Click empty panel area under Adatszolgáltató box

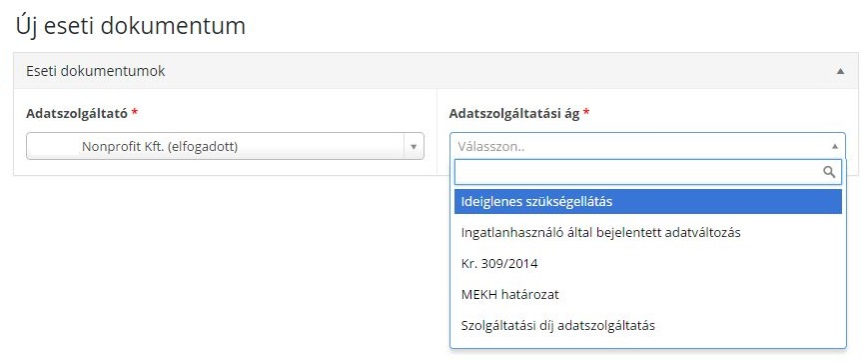(x=225, y=167)
